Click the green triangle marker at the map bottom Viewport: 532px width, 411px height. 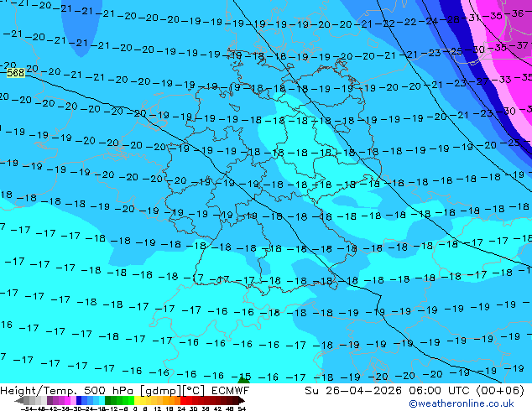coord(243,380)
